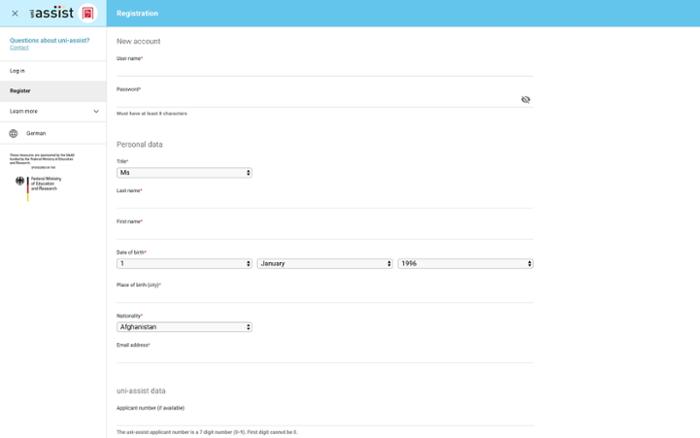Click the red uni-assist badge icon
Viewport: 700px width, 438px height.
coord(88,13)
